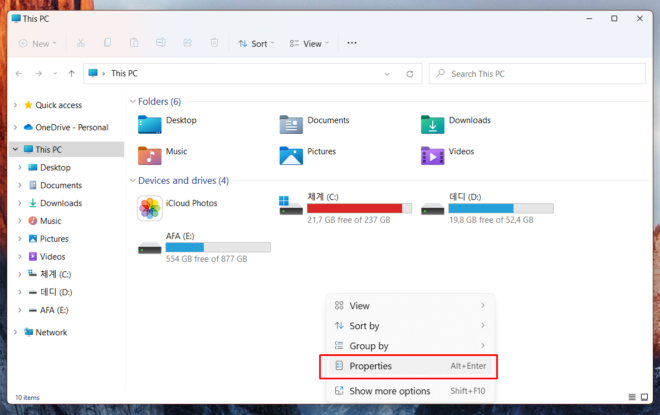Click the Share icon in toolbar
Viewport: 660px width, 415px height.
(187, 43)
